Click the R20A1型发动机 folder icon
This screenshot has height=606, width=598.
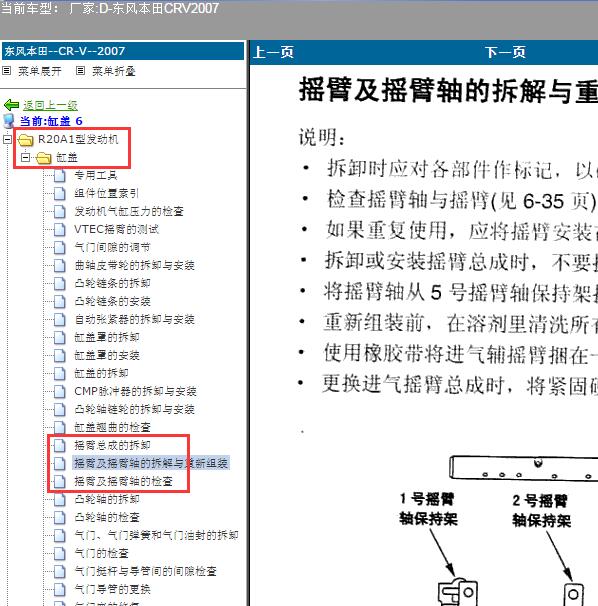26,140
